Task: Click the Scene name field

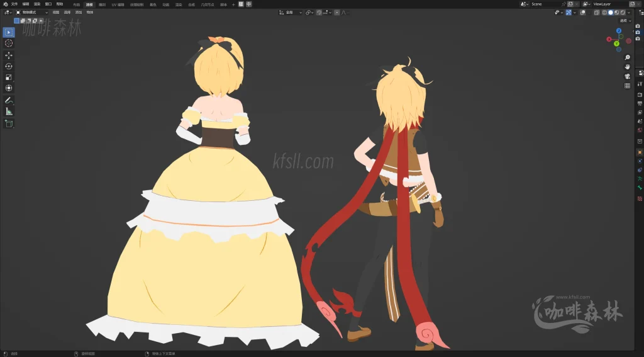Action: (545, 4)
